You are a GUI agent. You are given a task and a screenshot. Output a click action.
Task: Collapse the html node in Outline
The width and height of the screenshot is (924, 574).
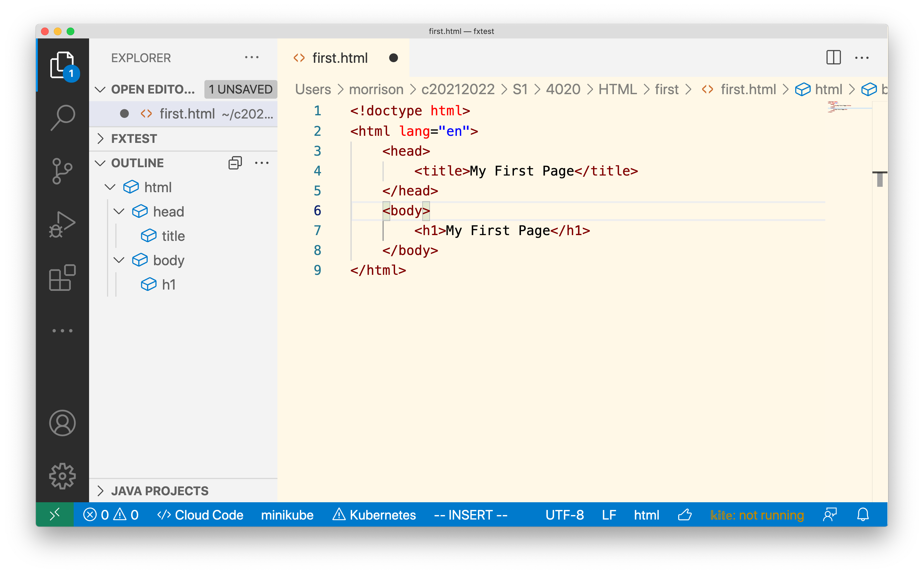[x=110, y=187]
